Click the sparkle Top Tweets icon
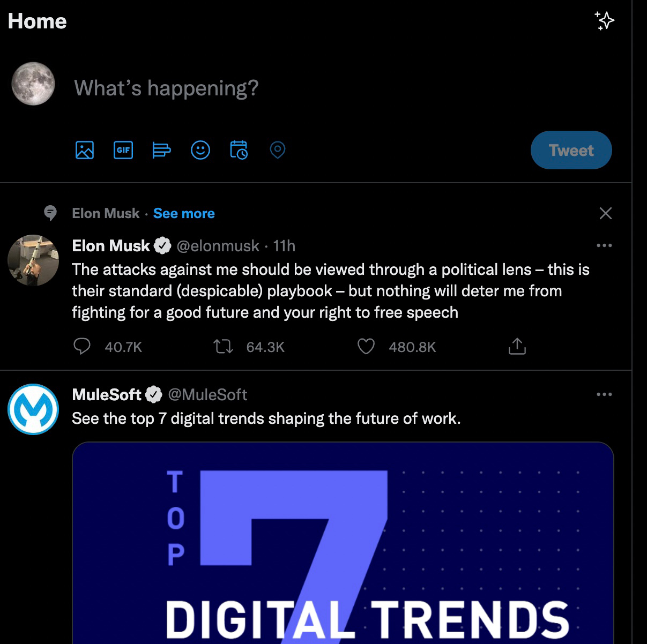 (x=605, y=21)
